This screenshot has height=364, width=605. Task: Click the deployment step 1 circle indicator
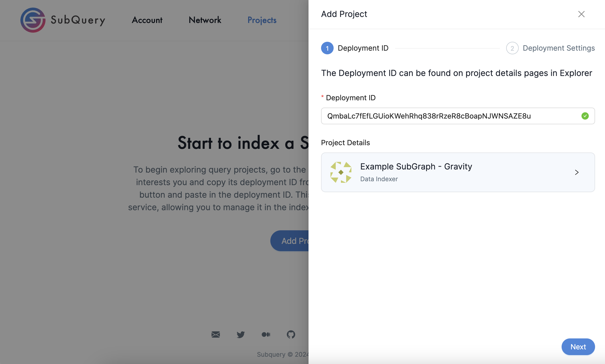[x=327, y=48]
